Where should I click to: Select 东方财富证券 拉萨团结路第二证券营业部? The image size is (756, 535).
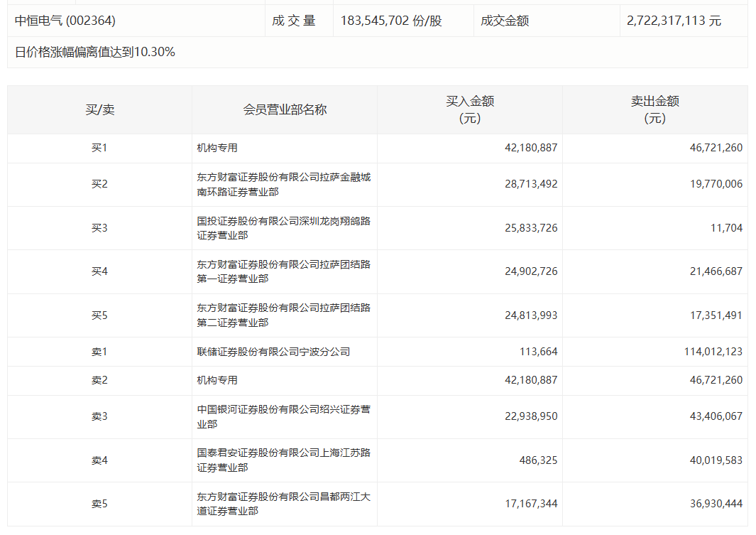coord(283,315)
